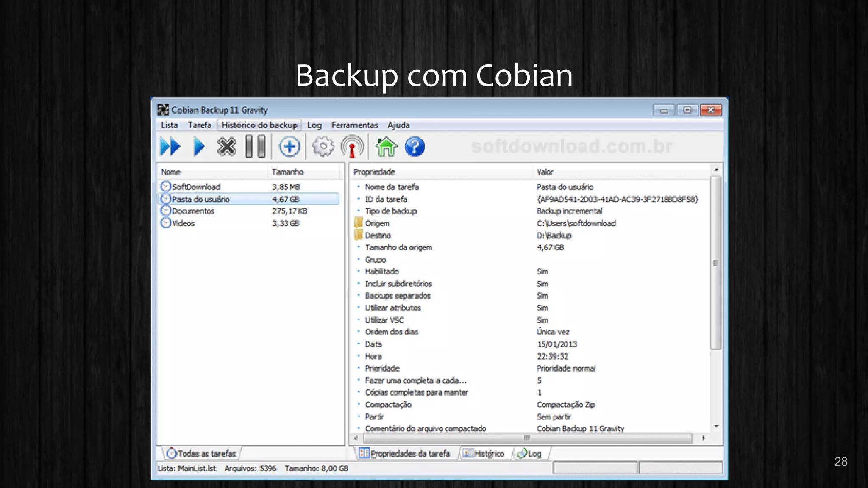Open the Ajuda menu
This screenshot has height=488, width=868.
point(398,125)
